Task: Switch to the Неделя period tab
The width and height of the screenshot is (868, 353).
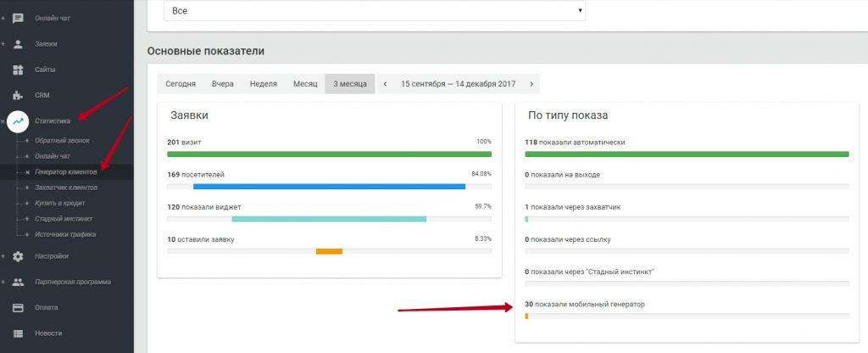Action: [264, 84]
